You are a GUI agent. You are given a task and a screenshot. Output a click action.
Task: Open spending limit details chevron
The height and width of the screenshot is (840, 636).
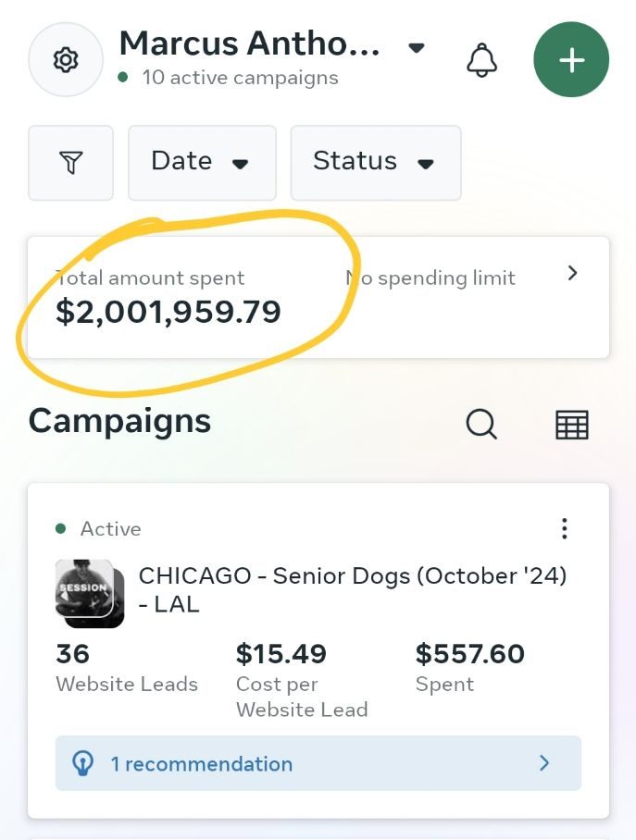pos(573,273)
